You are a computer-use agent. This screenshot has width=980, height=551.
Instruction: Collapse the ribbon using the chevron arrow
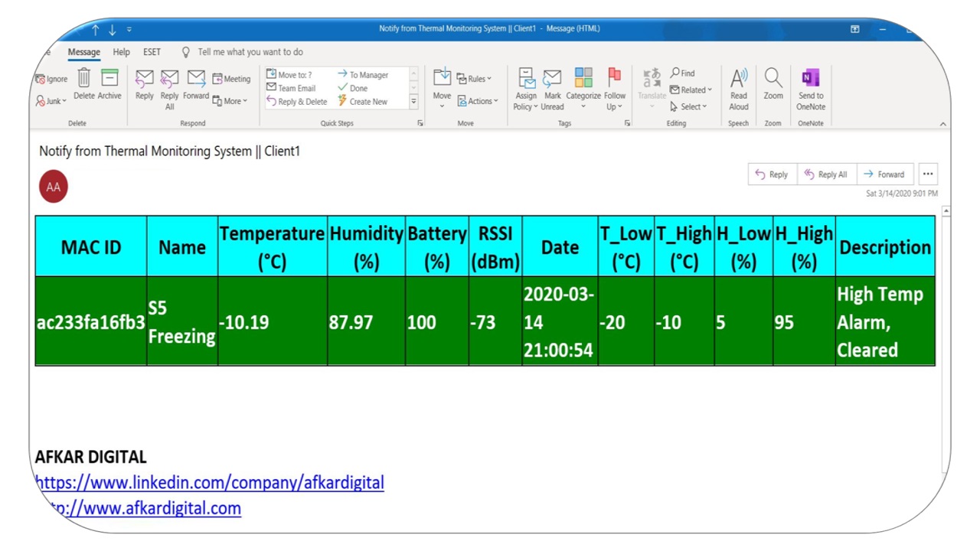tap(942, 124)
